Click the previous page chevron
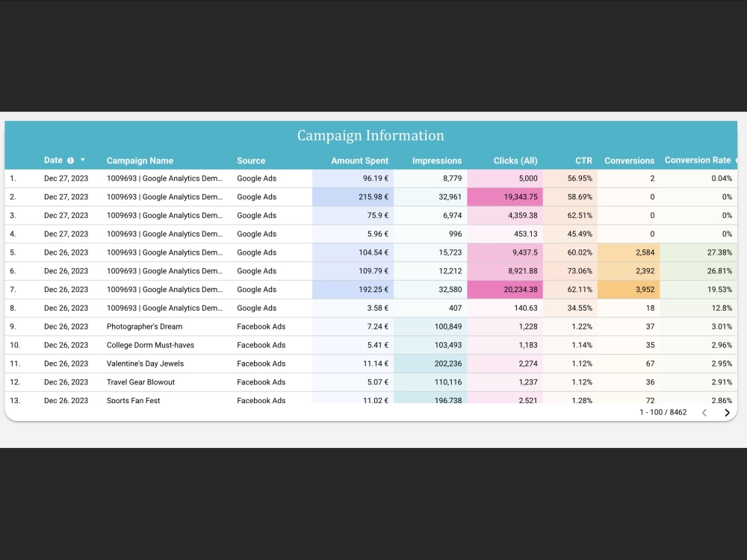 [704, 412]
